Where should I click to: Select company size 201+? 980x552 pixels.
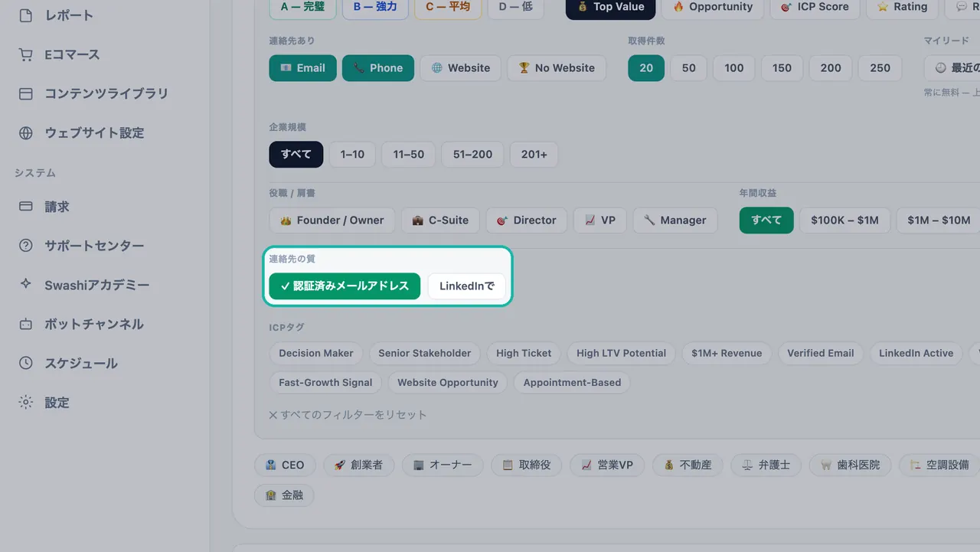coord(534,155)
